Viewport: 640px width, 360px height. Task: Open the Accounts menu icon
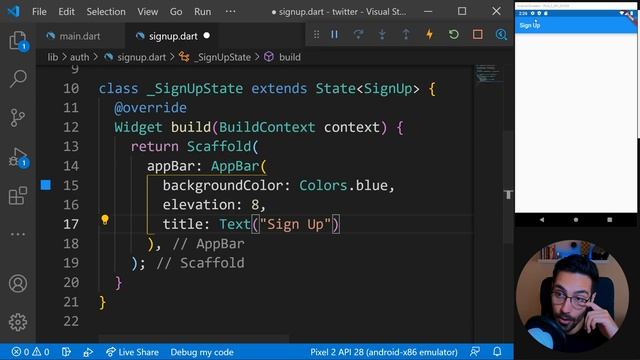18,283
